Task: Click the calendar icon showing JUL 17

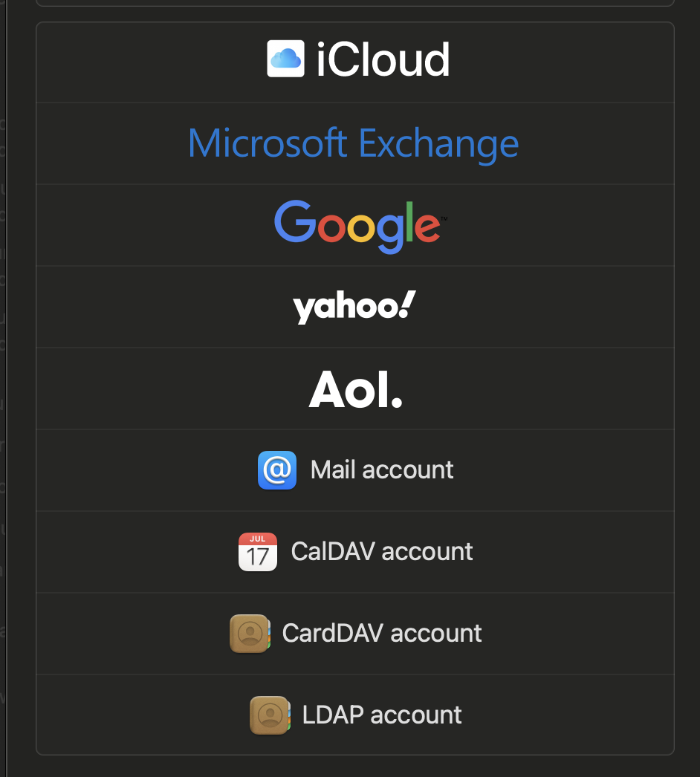Action: tap(258, 552)
